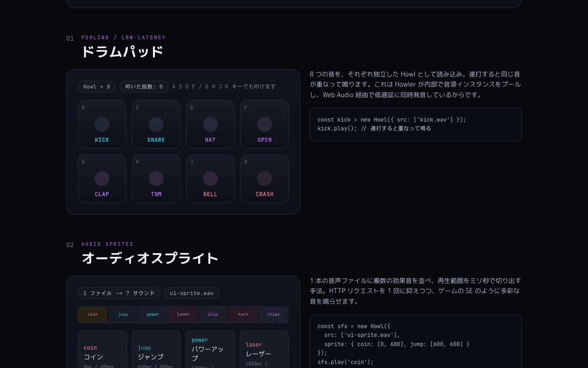Play the jump ジャンプ sprite card
The image size is (588, 368).
156,349
